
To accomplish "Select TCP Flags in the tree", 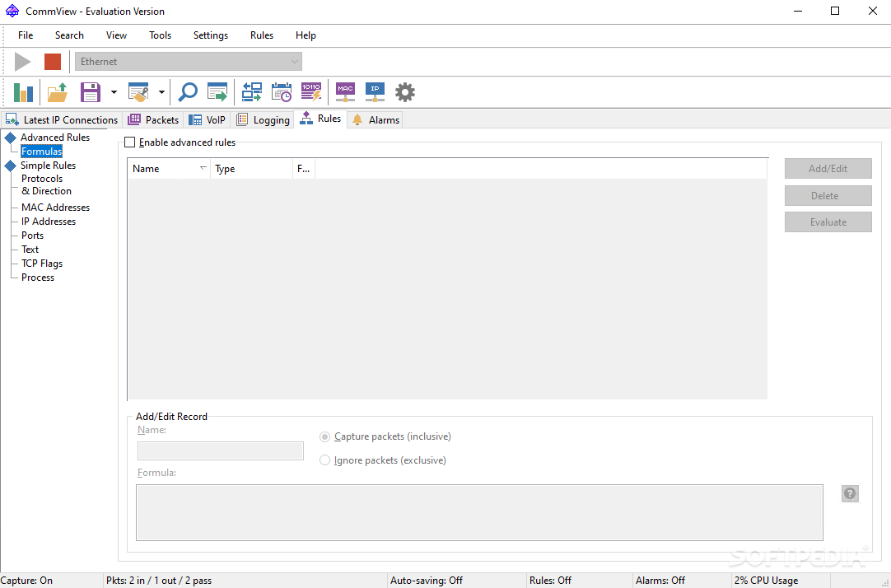I will [42, 264].
